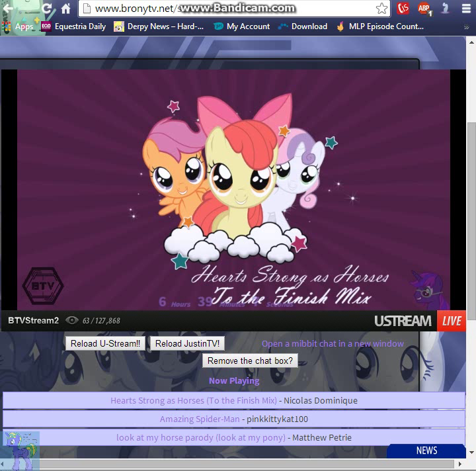
Task: Click the page icon in address bar
Action: coord(87,9)
